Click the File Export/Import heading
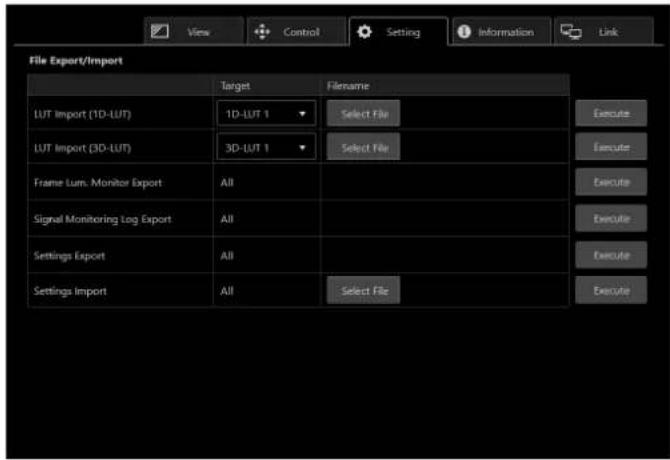The image size is (670, 460). click(76, 61)
